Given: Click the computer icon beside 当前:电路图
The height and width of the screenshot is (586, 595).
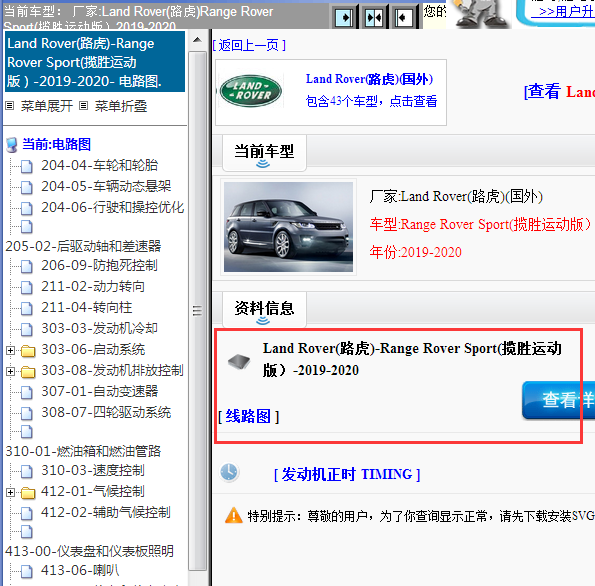Looking at the screenshot, I should click(x=12, y=145).
